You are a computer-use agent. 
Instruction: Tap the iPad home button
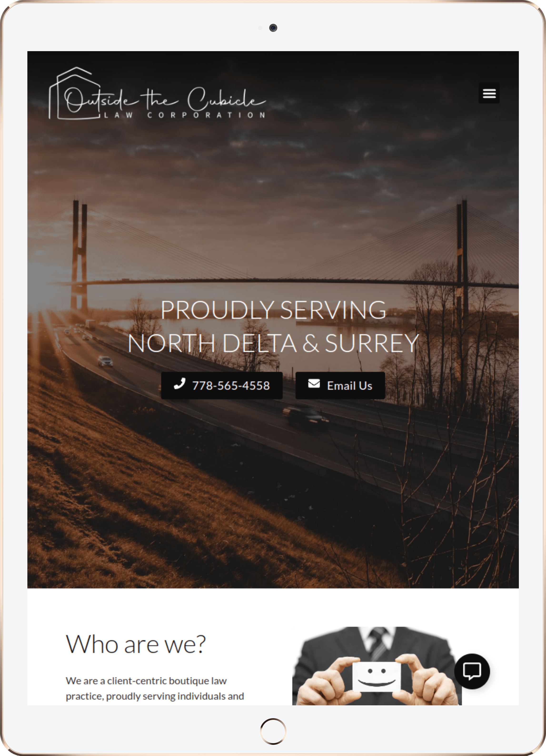273,731
